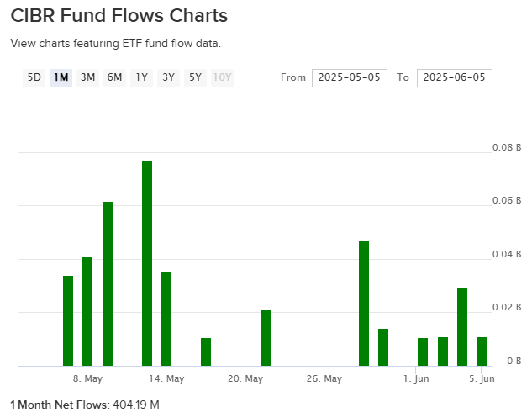Viewport: 532px width, 418px height.
Task: Click the disabled 10Y range button
Action: coord(222,77)
